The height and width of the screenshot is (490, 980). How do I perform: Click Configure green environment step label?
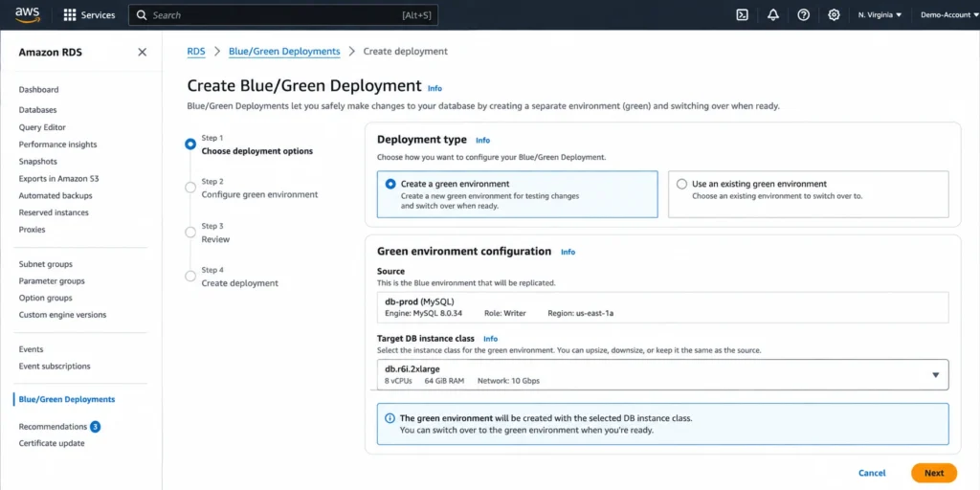[x=259, y=194]
